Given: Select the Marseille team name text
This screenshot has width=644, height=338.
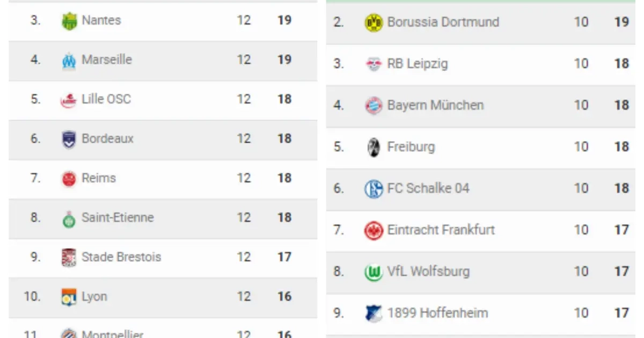Looking at the screenshot, I should pos(106,60).
